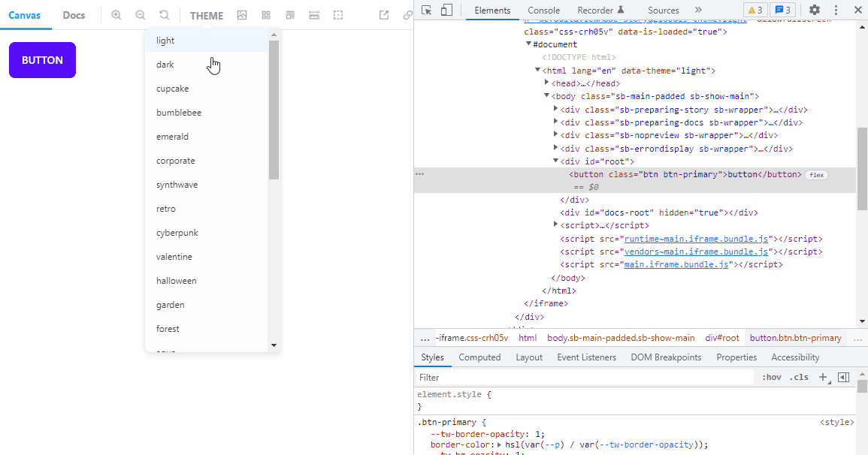The width and height of the screenshot is (868, 455).
Task: Toggle DevTools device toolbar icon
Action: point(446,10)
